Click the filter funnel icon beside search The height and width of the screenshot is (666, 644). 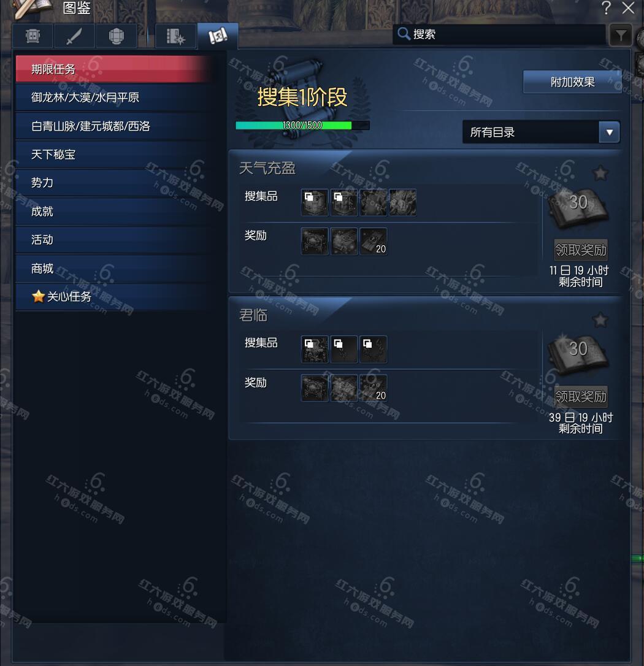pos(621,35)
